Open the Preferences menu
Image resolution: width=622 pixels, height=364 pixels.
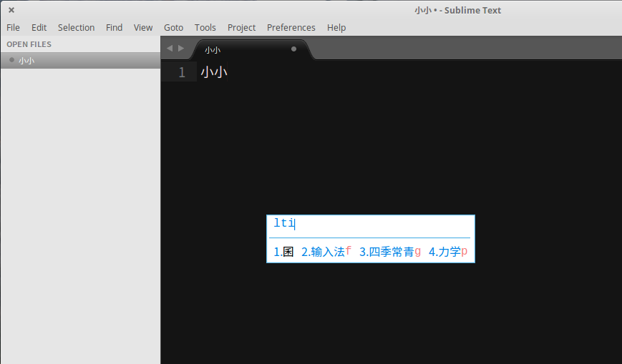pos(291,27)
